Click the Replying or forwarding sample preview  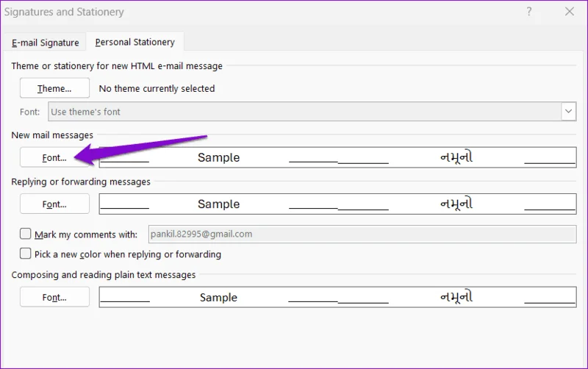point(337,204)
